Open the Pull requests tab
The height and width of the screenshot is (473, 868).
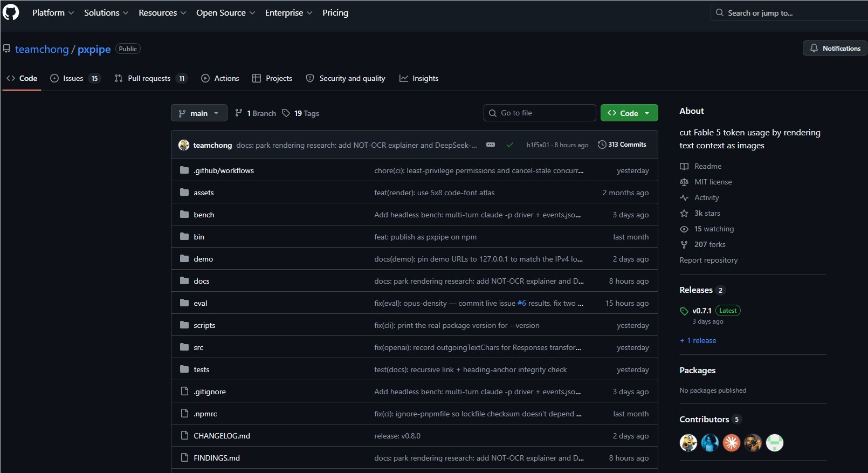tap(150, 78)
